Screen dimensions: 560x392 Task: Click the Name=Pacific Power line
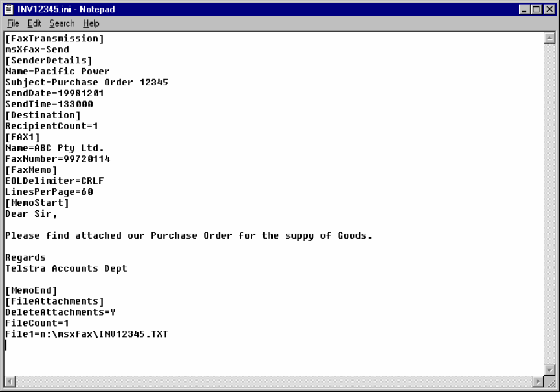click(58, 71)
